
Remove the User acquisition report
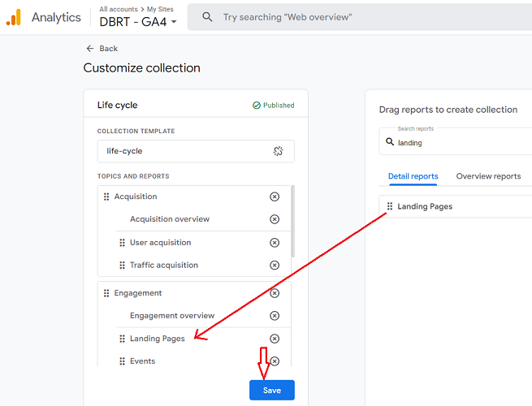(x=275, y=243)
